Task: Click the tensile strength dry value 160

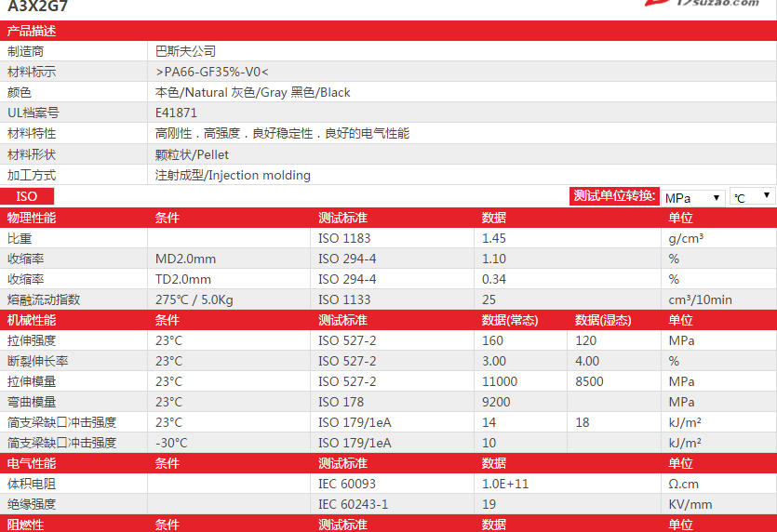Action: (x=492, y=340)
